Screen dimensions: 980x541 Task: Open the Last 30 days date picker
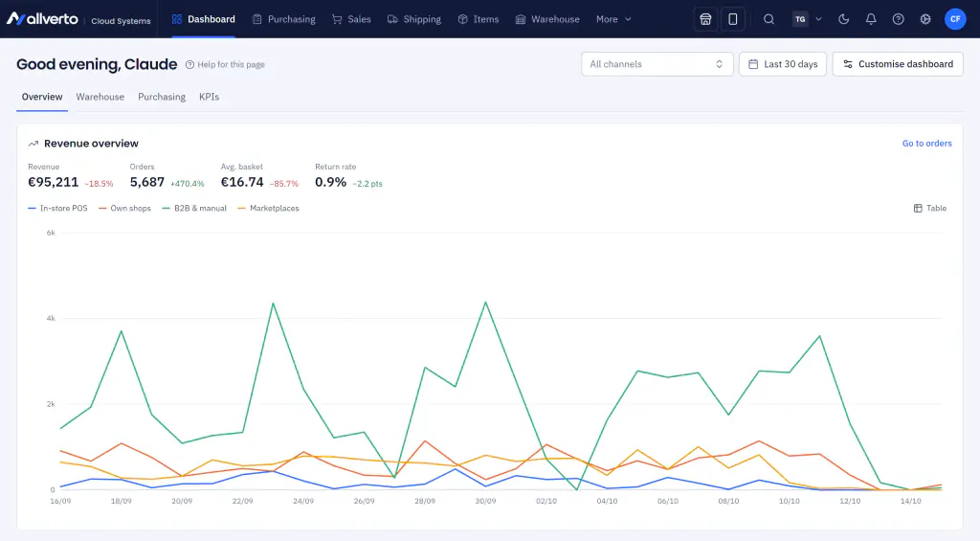click(x=783, y=64)
